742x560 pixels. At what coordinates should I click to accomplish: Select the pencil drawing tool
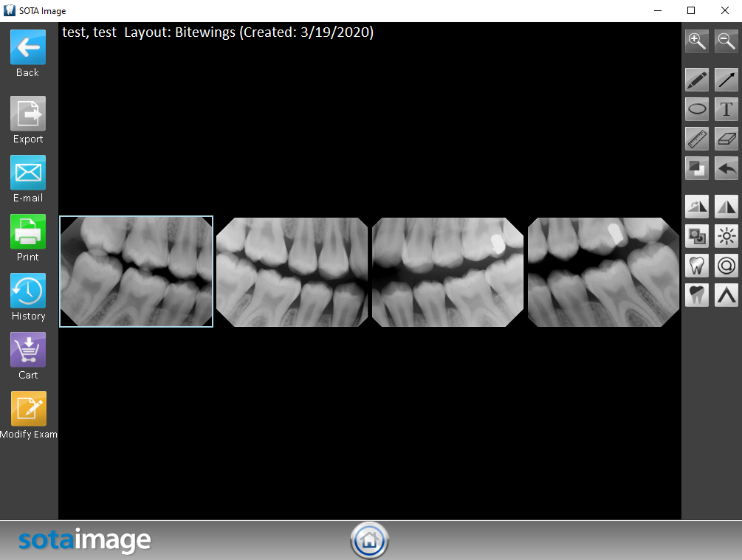697,80
